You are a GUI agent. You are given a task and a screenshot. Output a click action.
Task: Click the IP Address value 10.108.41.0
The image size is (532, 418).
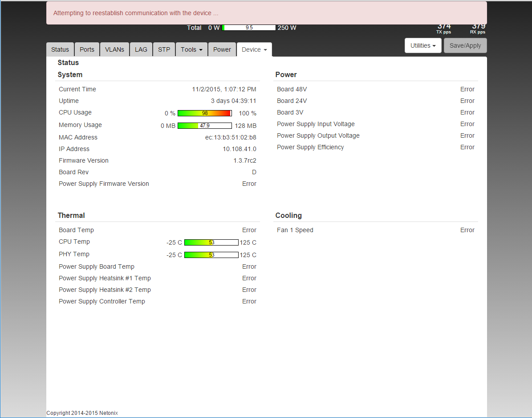239,149
